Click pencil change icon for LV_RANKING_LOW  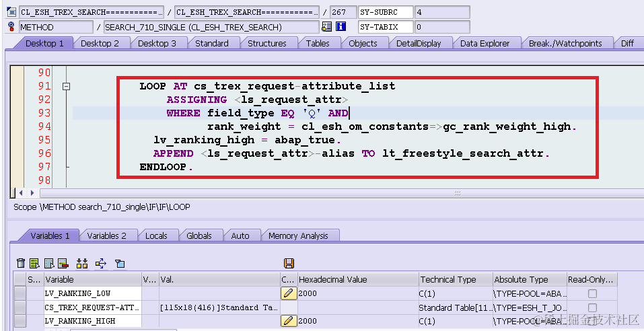click(x=288, y=293)
